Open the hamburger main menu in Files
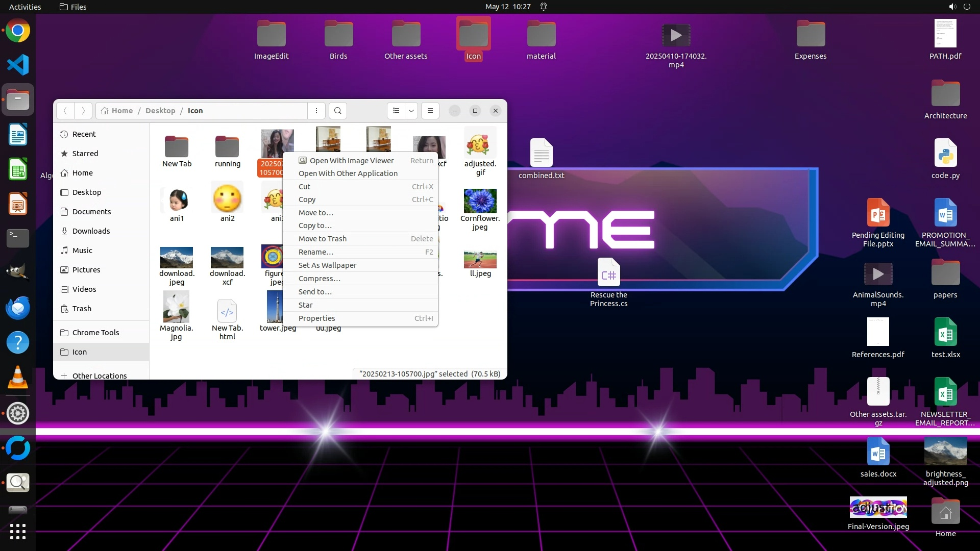This screenshot has height=551, width=980. point(430,111)
